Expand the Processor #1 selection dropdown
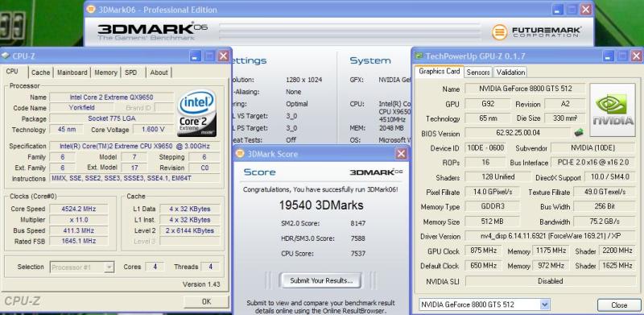Image resolution: width=644 pixels, height=315 pixels. 109,267
